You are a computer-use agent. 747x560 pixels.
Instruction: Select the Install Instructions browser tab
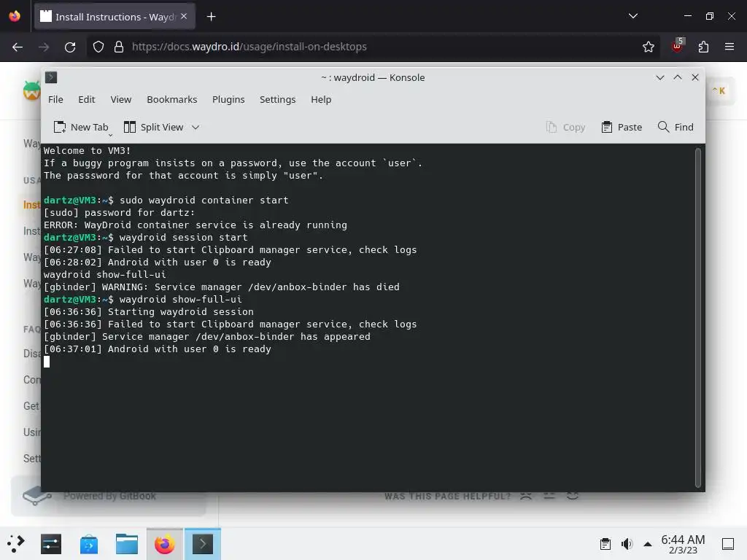[x=115, y=16]
